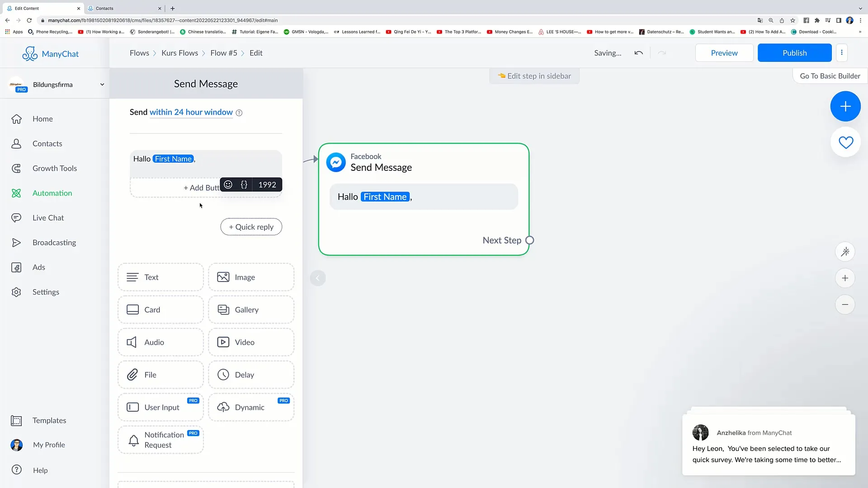Collapse the sidebar with arrow button
The width and height of the screenshot is (868, 488).
point(317,278)
